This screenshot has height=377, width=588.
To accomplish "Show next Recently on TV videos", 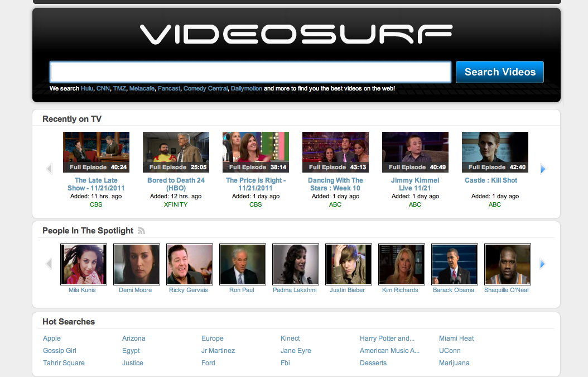I will click(543, 169).
